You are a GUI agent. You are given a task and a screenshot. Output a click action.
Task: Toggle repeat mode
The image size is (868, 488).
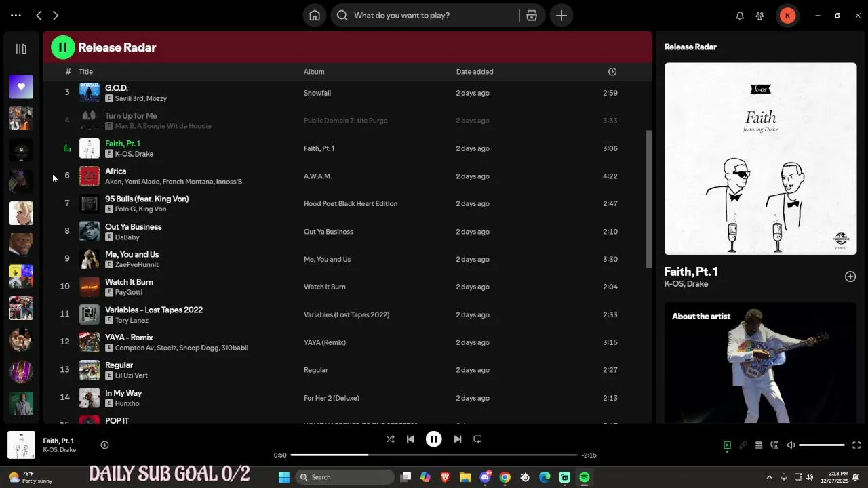click(x=477, y=439)
